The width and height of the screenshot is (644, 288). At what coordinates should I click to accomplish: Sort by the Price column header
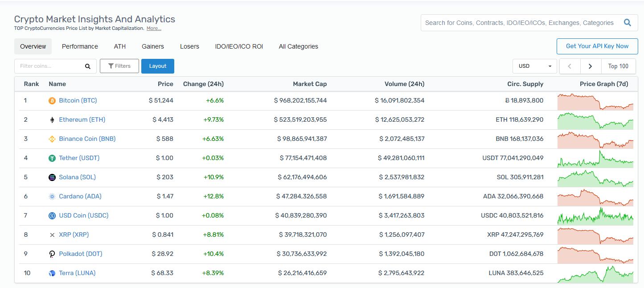pos(165,84)
